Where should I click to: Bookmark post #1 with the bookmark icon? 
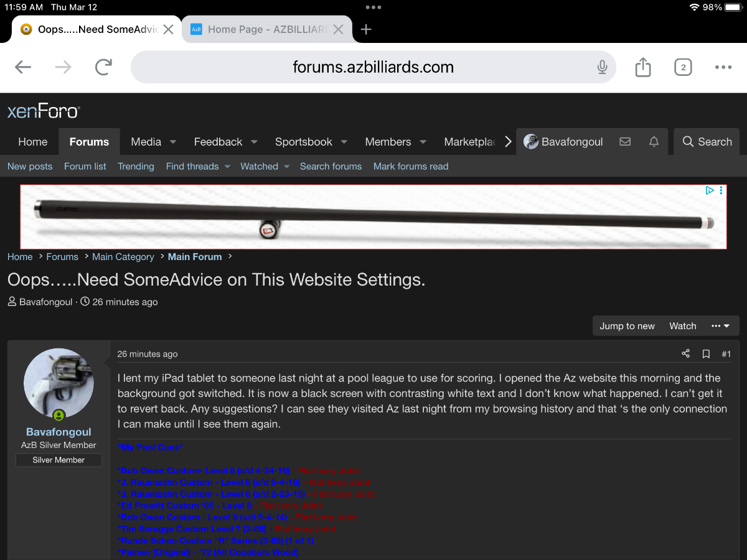tap(706, 354)
